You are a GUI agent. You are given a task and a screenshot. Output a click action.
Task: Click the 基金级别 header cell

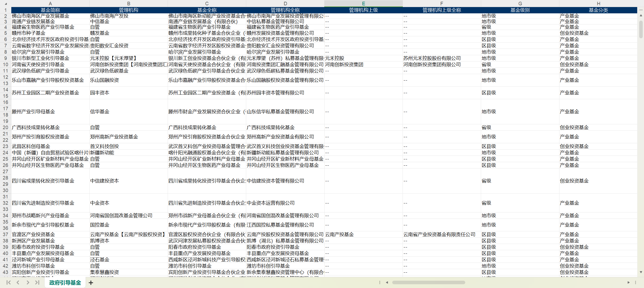pos(520,10)
